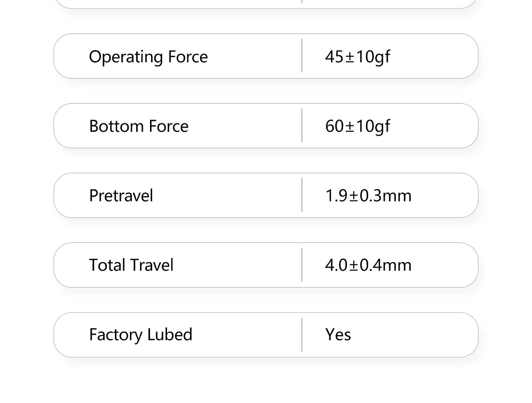The height and width of the screenshot is (403, 532).
Task: Click the gf unit in Bottom Force value
Action: (383, 128)
